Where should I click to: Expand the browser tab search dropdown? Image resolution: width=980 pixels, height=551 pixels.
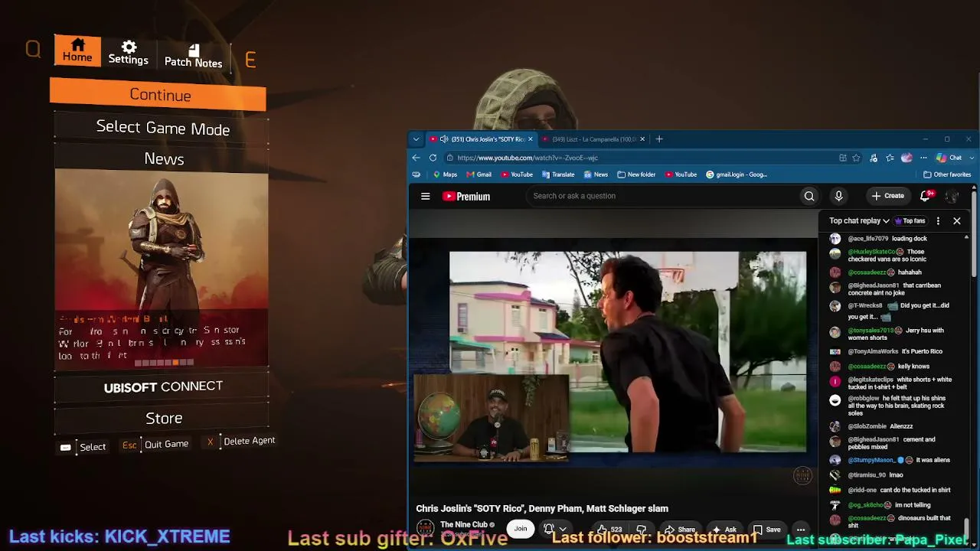point(416,139)
